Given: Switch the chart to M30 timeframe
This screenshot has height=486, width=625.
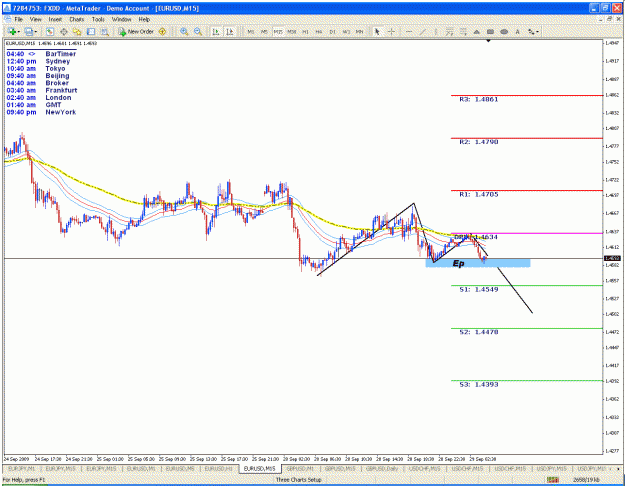Looking at the screenshot, I should click(x=291, y=31).
